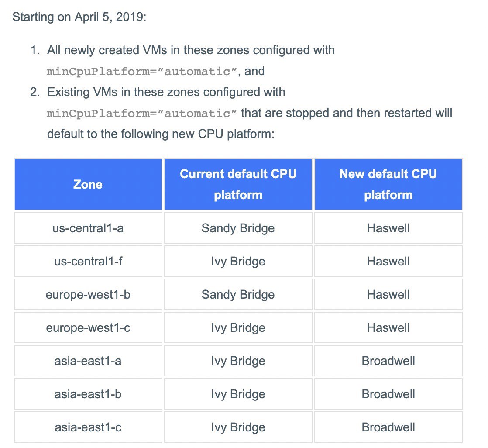488x448 pixels.
Task: Click the asia-east1-c zone cell
Action: coord(88,427)
